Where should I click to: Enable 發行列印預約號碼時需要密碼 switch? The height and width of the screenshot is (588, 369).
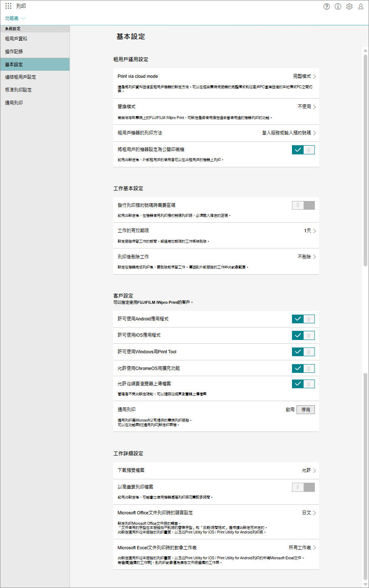(x=303, y=205)
